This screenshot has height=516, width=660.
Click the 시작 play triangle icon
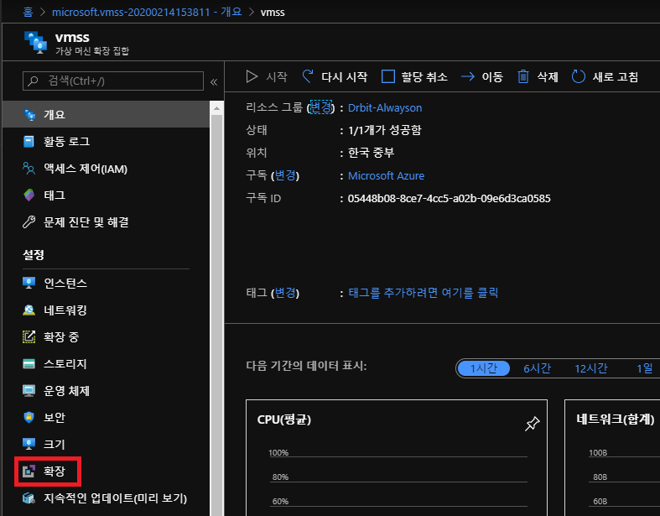[251, 77]
